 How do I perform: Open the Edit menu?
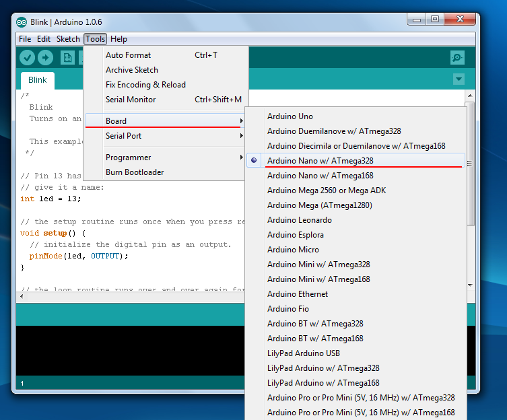pyautogui.click(x=44, y=39)
